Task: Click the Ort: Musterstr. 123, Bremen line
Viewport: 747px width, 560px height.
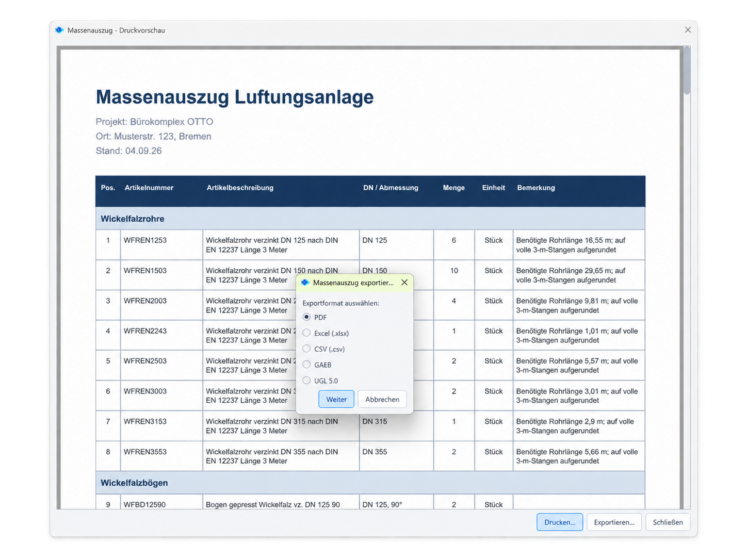Action: [153, 136]
